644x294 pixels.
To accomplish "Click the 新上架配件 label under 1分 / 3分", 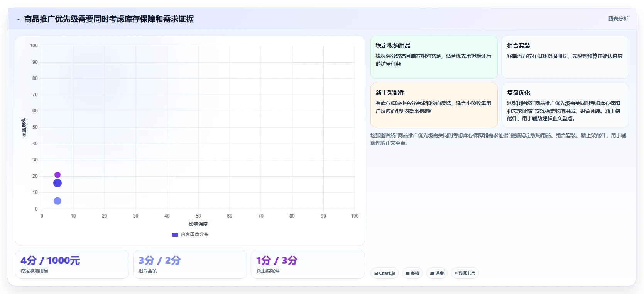I will point(268,271).
